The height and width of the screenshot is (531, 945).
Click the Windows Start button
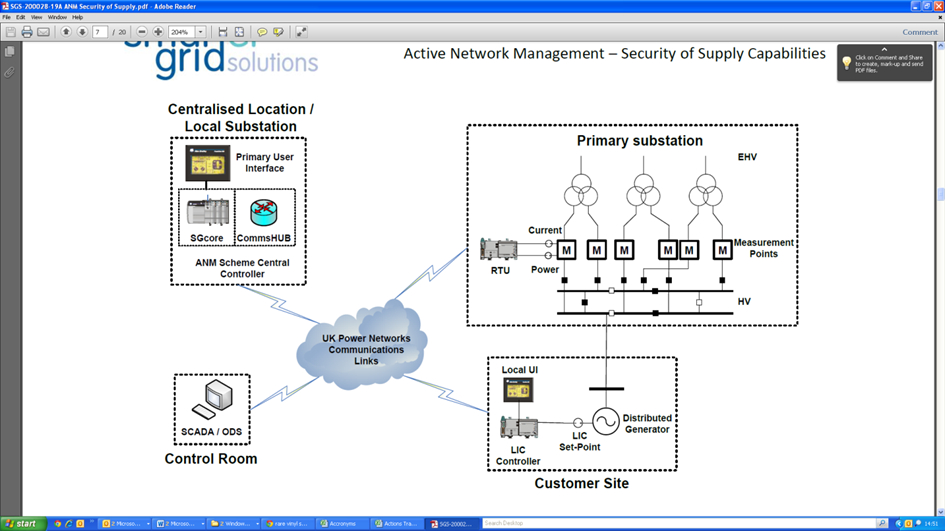click(x=20, y=523)
